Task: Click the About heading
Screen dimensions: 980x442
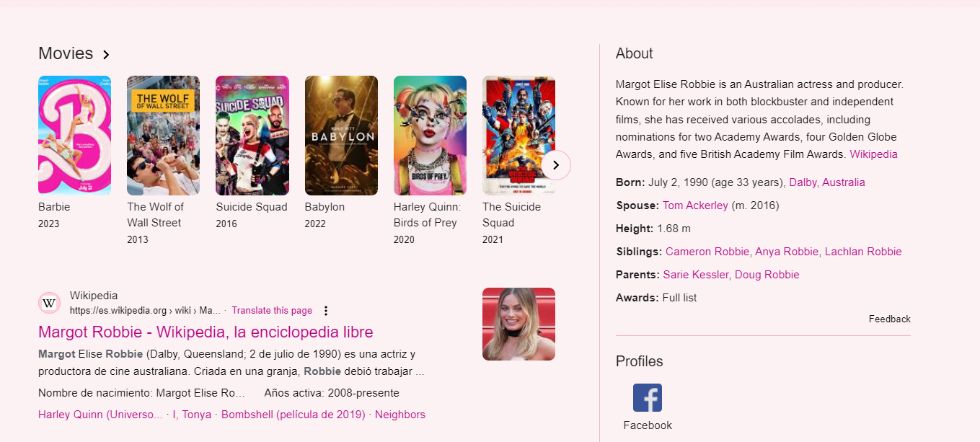Action: pos(634,53)
